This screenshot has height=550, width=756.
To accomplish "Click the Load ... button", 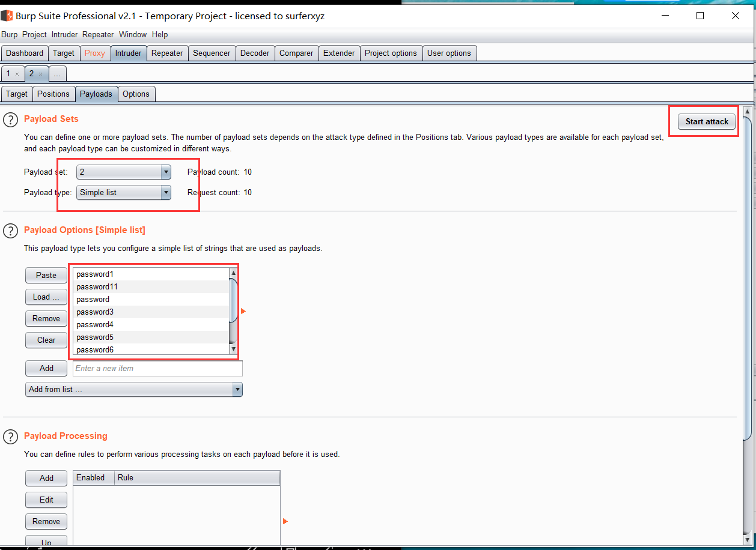I will (x=46, y=297).
